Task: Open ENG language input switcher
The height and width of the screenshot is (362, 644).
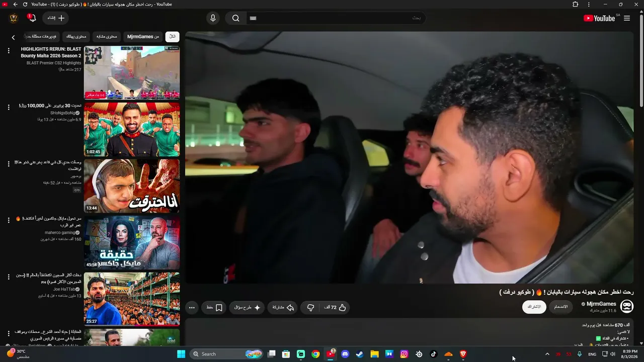Action: tap(592, 354)
